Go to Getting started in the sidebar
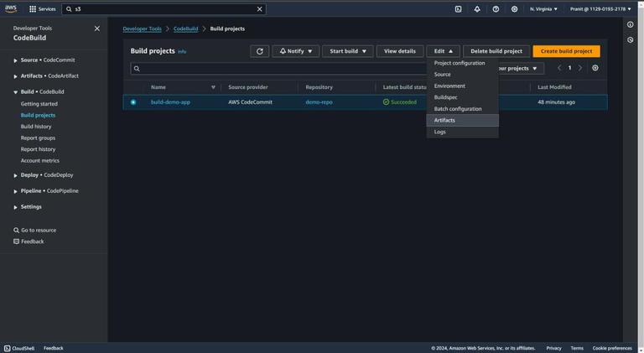 pos(39,104)
